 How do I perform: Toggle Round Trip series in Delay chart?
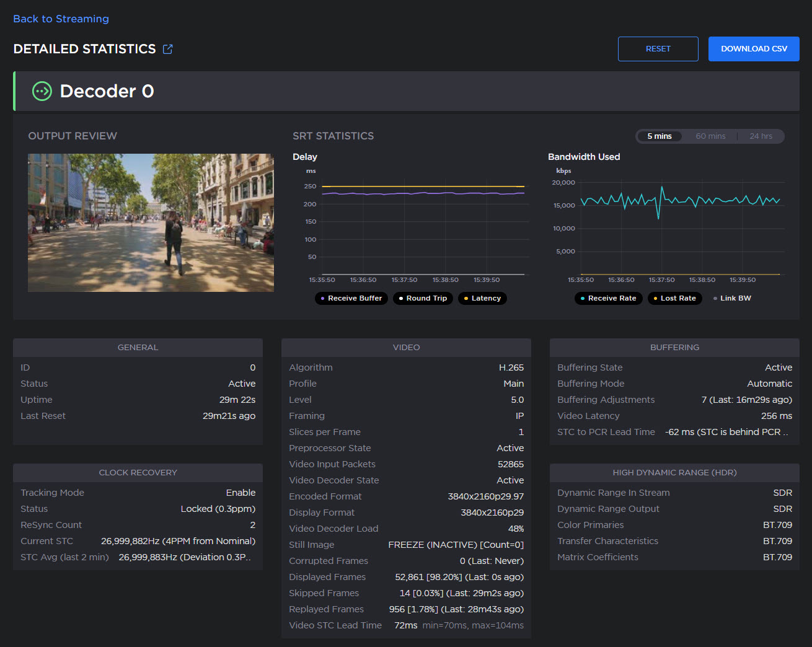tap(423, 298)
